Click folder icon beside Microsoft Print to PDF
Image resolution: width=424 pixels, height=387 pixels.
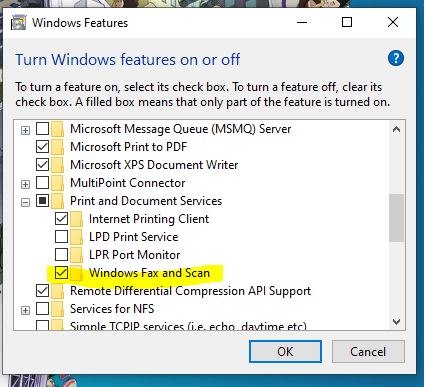(58, 147)
